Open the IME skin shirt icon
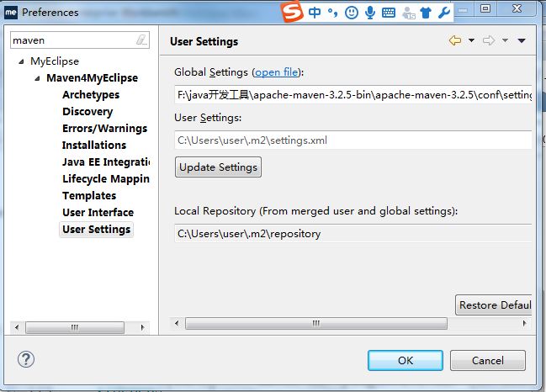 (x=426, y=13)
